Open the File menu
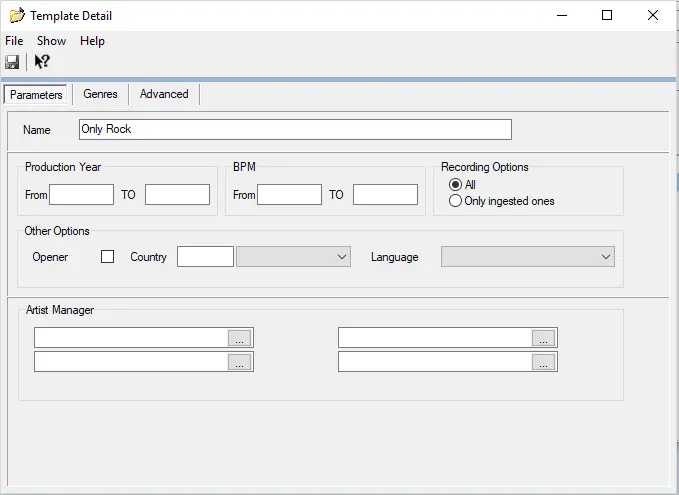 [x=14, y=41]
